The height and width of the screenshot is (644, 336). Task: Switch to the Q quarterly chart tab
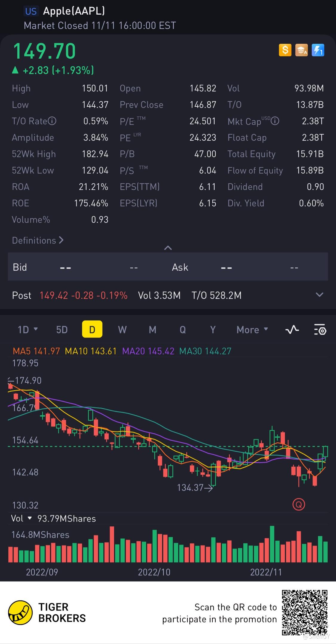click(182, 329)
